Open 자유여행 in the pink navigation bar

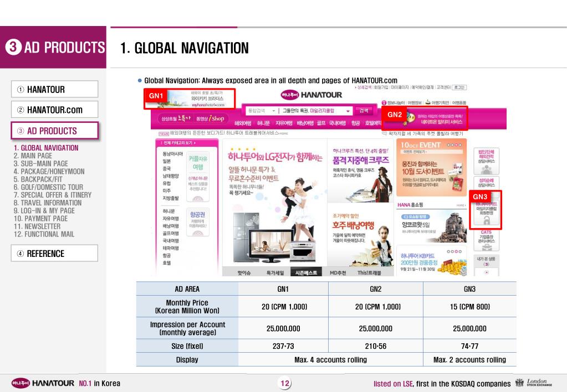tap(284, 123)
